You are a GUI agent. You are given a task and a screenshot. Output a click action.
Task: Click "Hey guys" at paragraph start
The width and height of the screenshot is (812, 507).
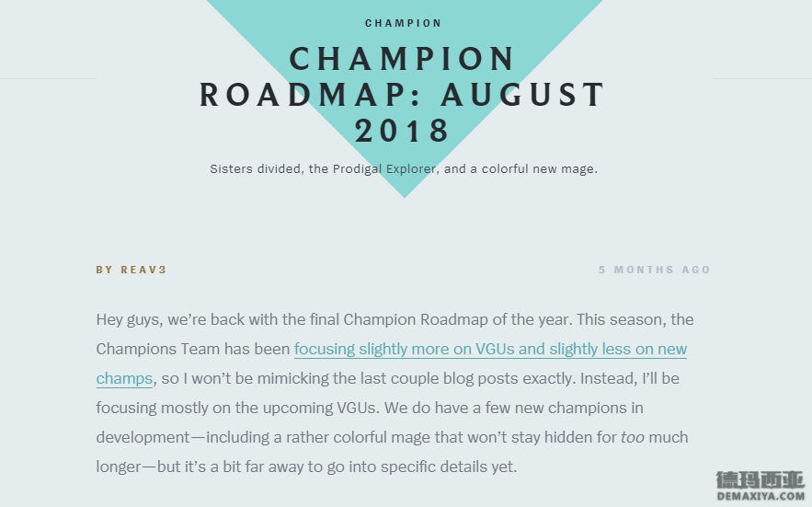tap(130, 319)
